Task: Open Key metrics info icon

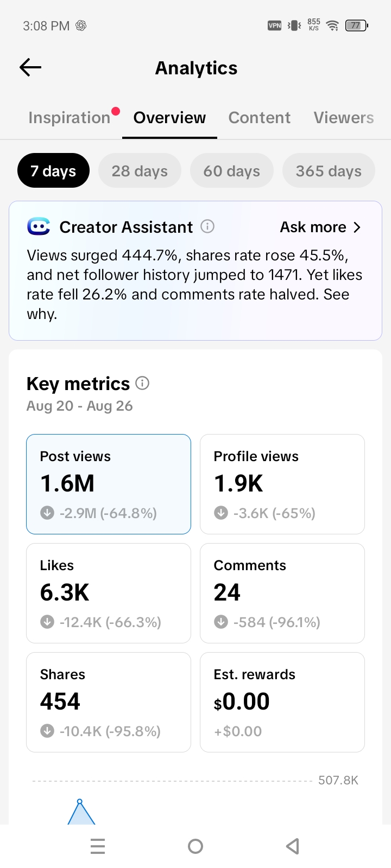Action: pos(142,383)
